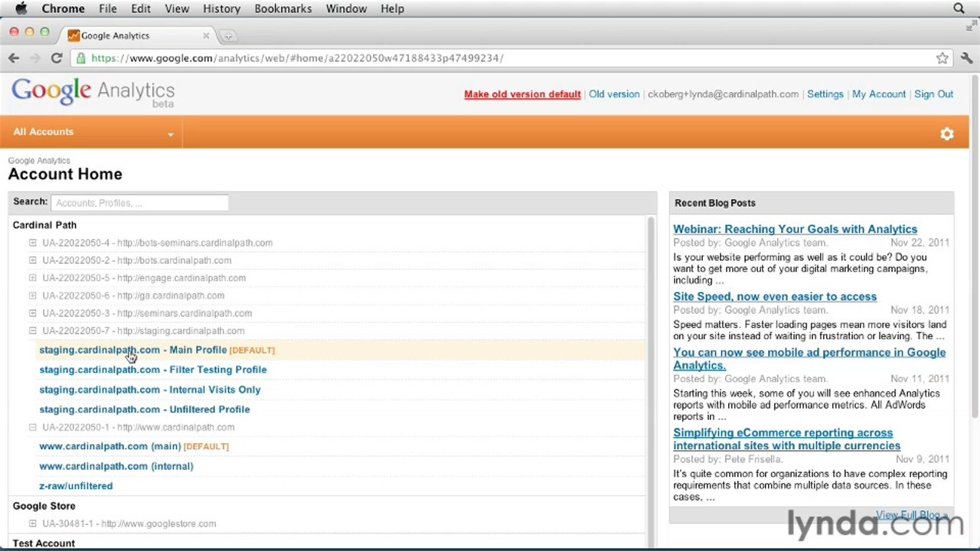Image resolution: width=980 pixels, height=551 pixels.
Task: Open Spotlight search magnifier icon
Action: 959,8
